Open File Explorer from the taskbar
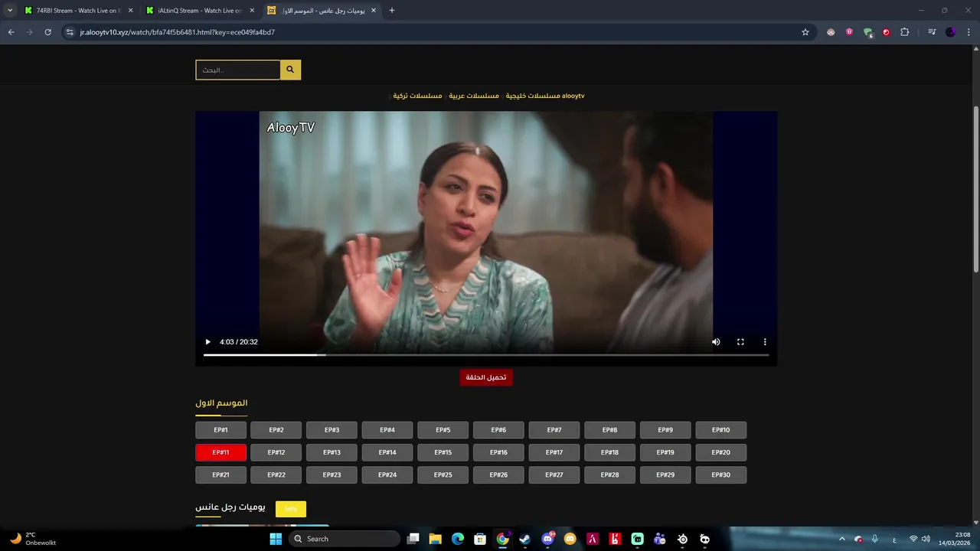This screenshot has height=551, width=980. coord(435,539)
